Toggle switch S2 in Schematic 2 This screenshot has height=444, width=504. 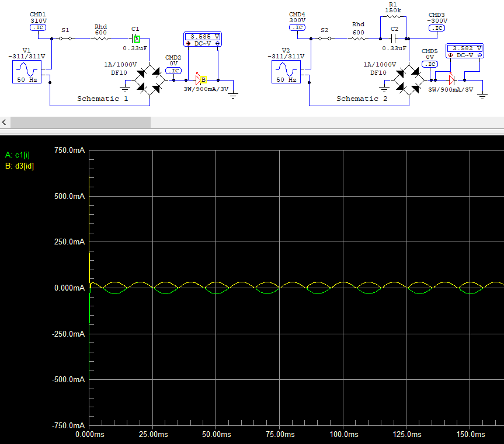[x=325, y=39]
